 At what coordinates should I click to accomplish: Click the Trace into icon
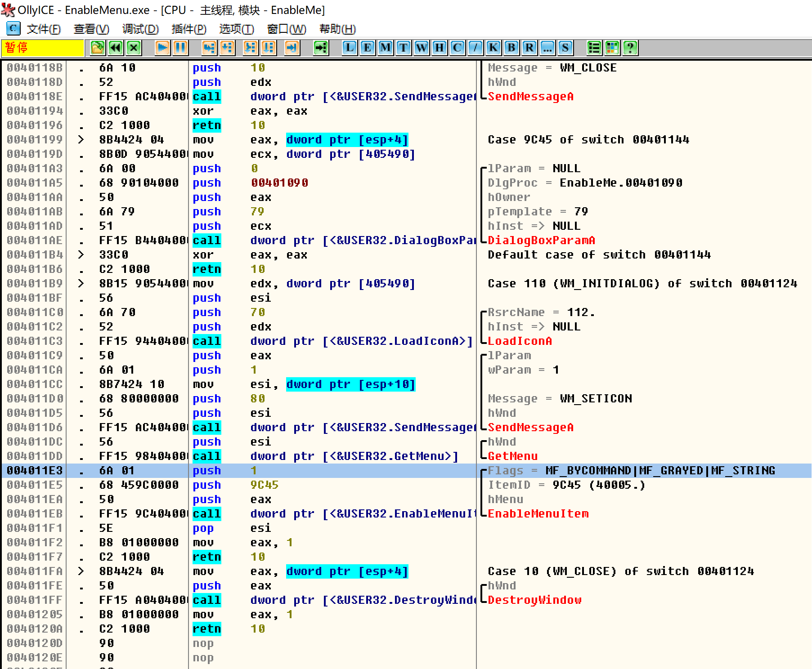click(250, 48)
